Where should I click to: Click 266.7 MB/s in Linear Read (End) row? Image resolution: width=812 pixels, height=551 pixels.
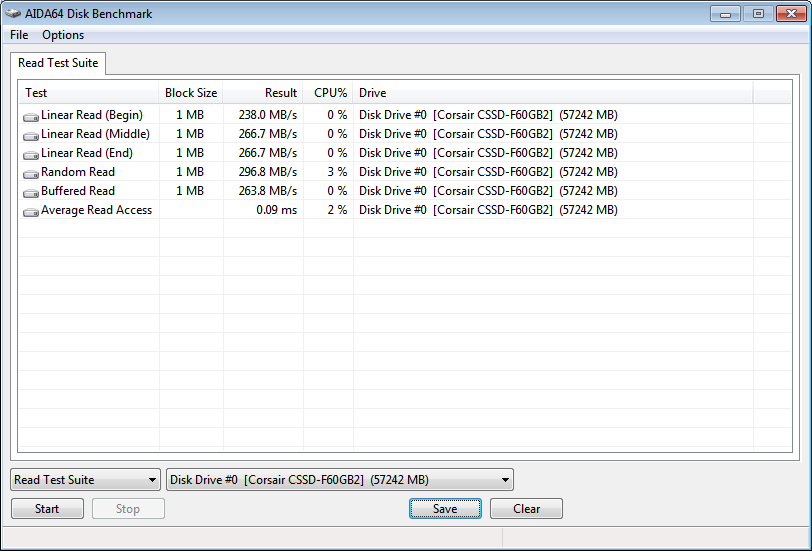pyautogui.click(x=268, y=153)
